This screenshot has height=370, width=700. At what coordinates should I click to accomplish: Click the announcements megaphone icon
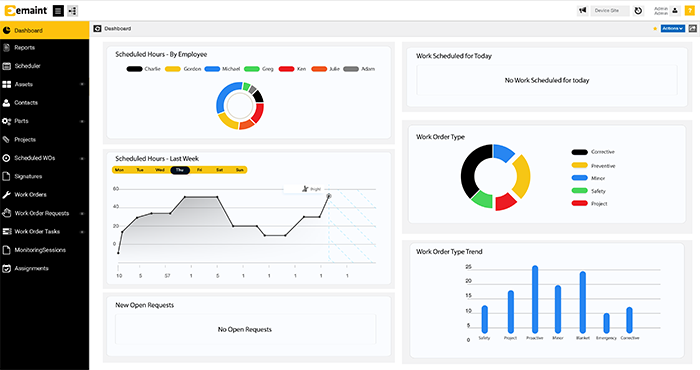click(582, 10)
